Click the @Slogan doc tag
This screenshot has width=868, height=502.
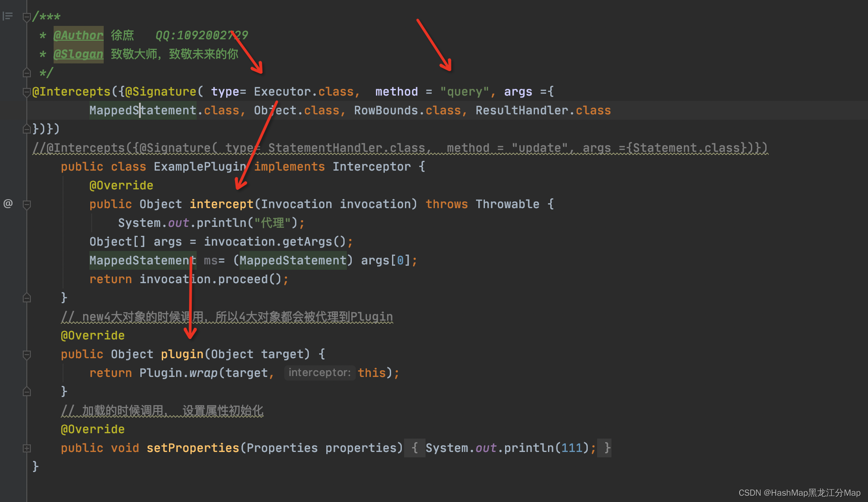[78, 54]
